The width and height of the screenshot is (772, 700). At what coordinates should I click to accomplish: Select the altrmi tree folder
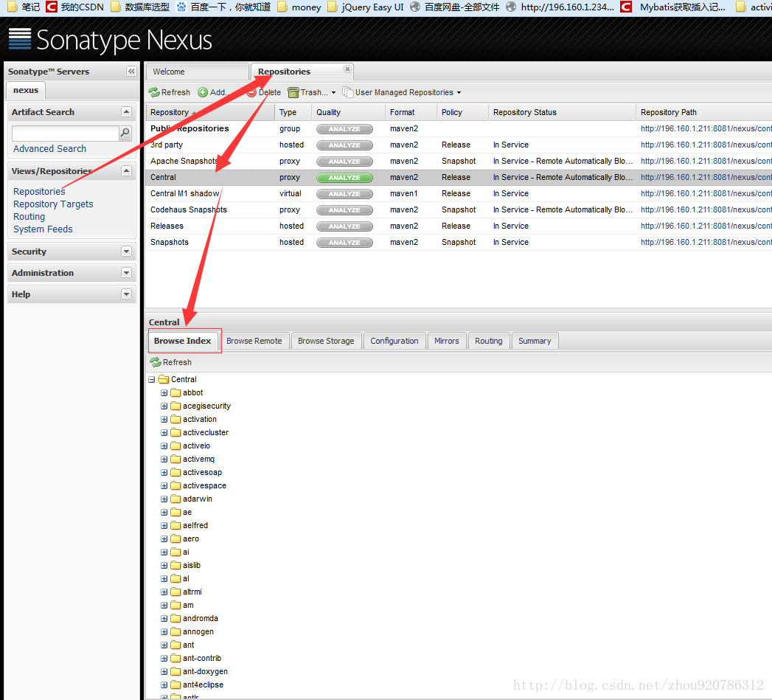point(192,592)
